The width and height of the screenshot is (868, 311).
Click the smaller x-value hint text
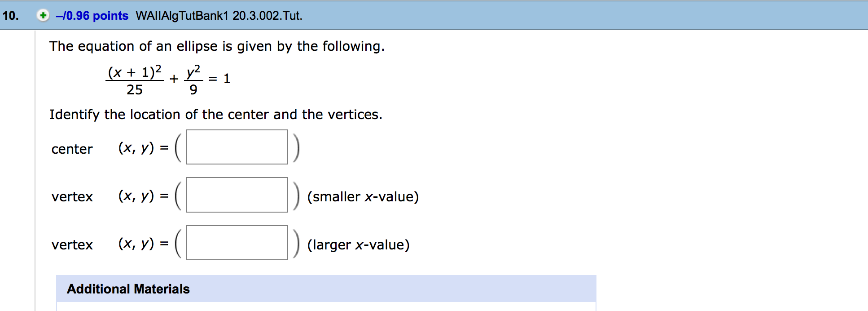pyautogui.click(x=363, y=196)
